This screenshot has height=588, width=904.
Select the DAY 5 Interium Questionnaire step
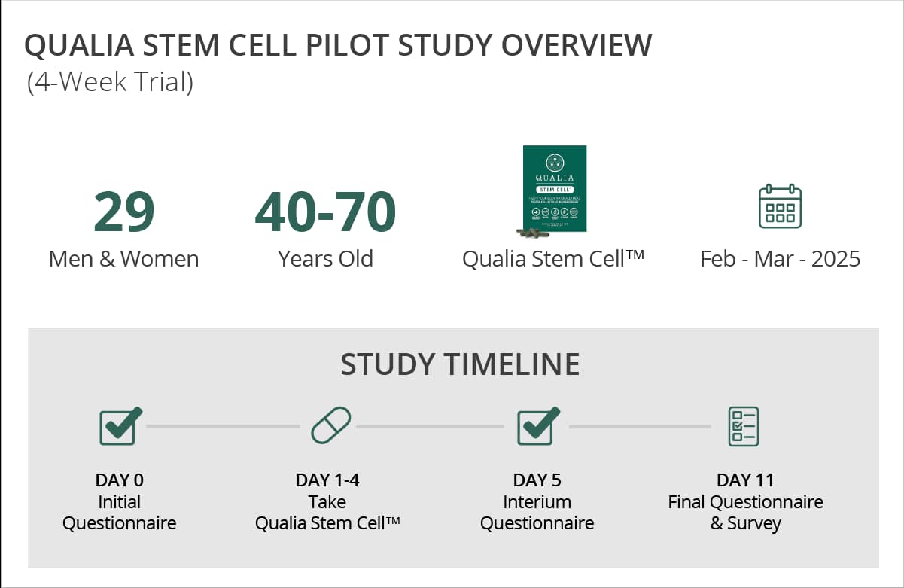tap(537, 501)
